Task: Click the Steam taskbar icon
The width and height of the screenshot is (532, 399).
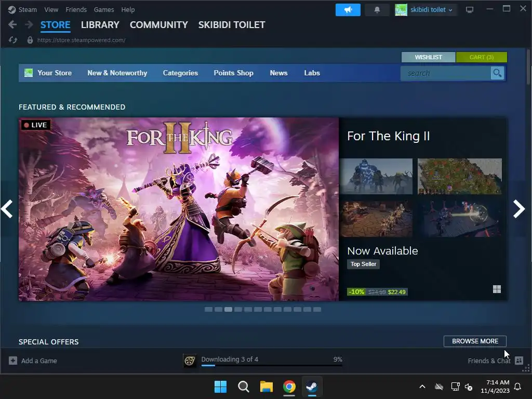Action: tap(312, 387)
